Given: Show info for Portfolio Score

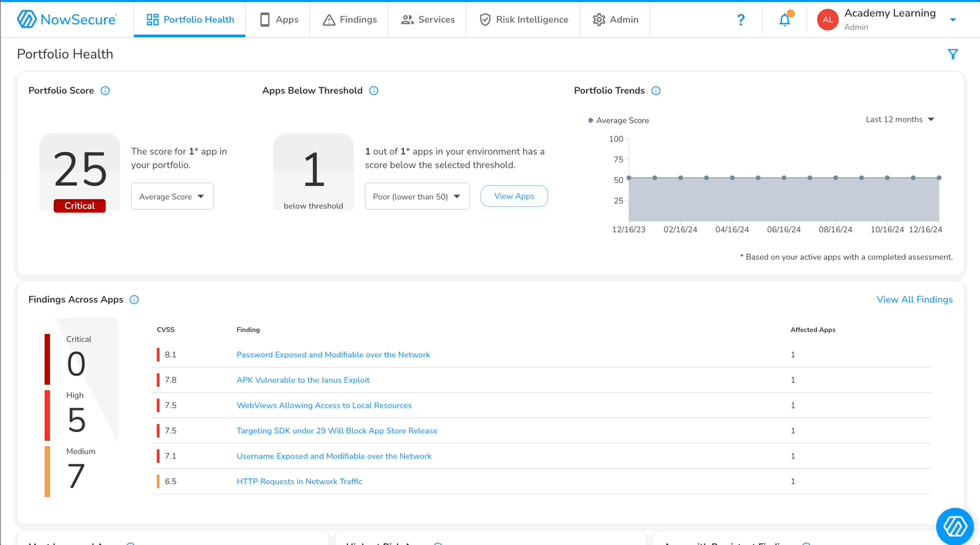Looking at the screenshot, I should (x=105, y=91).
